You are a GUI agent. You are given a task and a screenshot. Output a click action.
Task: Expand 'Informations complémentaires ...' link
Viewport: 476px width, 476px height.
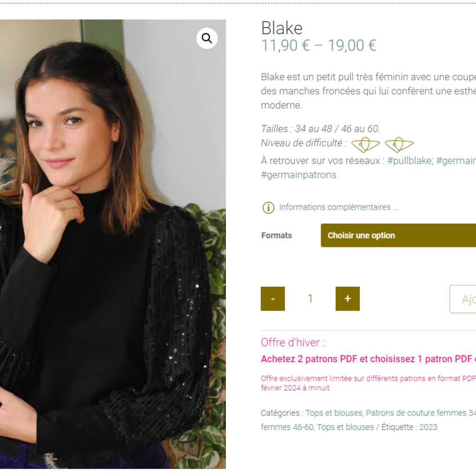click(338, 207)
